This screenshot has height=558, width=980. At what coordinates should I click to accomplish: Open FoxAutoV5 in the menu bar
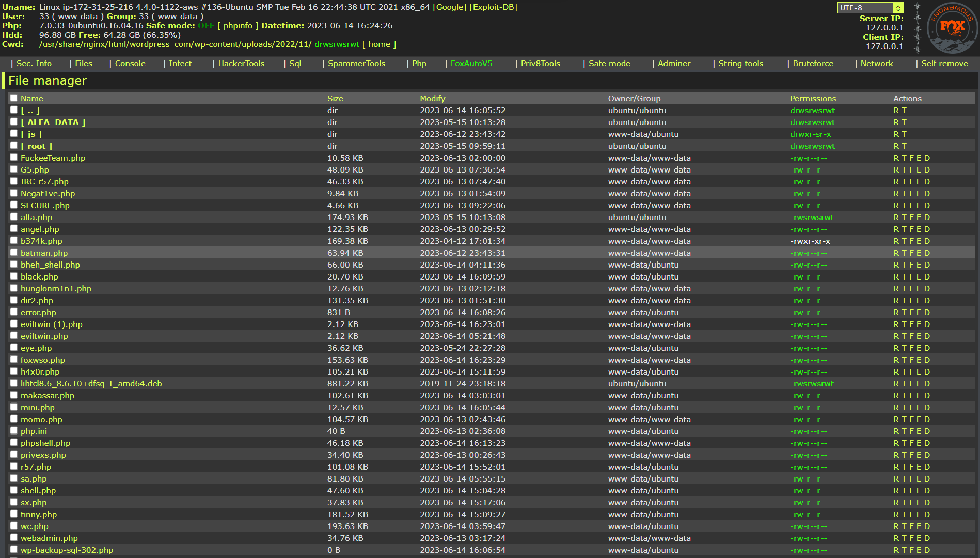pyautogui.click(x=471, y=64)
